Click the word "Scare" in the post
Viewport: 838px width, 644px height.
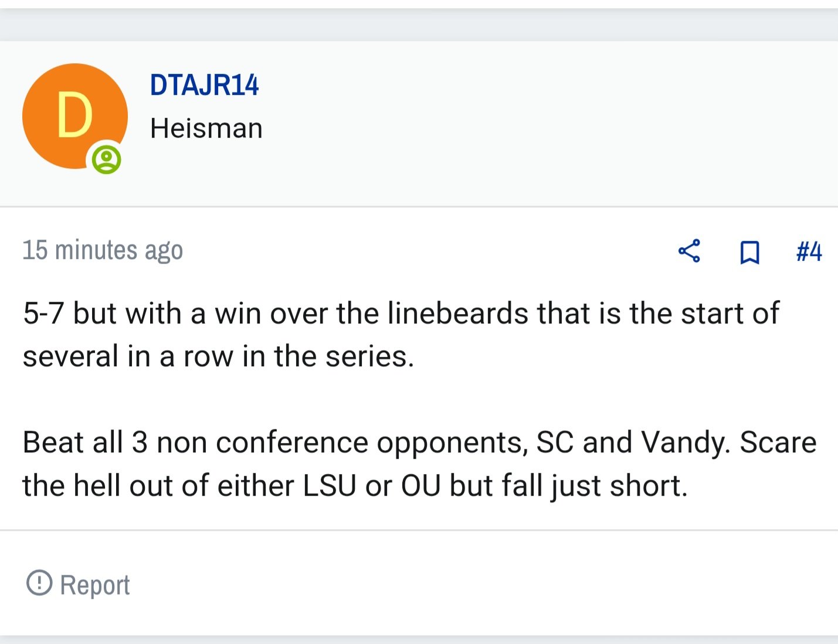(x=778, y=442)
